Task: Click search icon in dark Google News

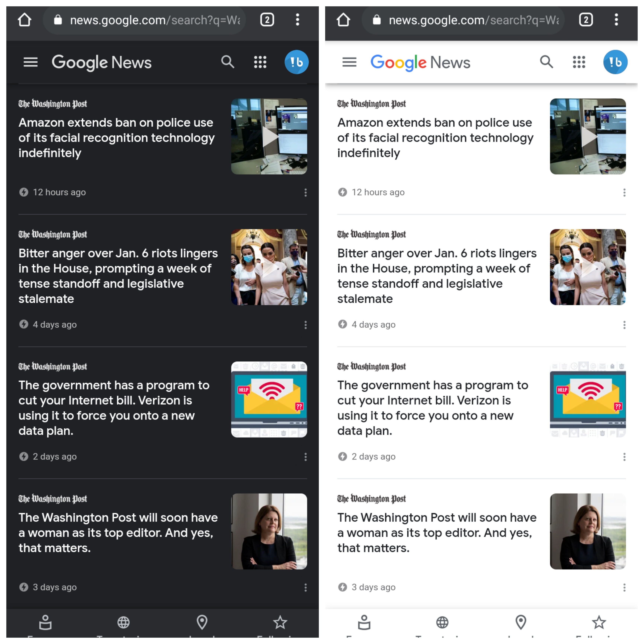Action: (x=228, y=62)
